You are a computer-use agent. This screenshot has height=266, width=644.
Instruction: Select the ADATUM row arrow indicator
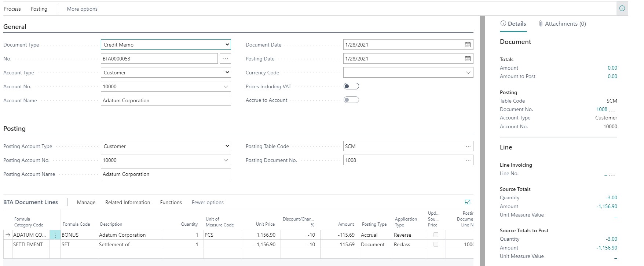click(x=8, y=235)
